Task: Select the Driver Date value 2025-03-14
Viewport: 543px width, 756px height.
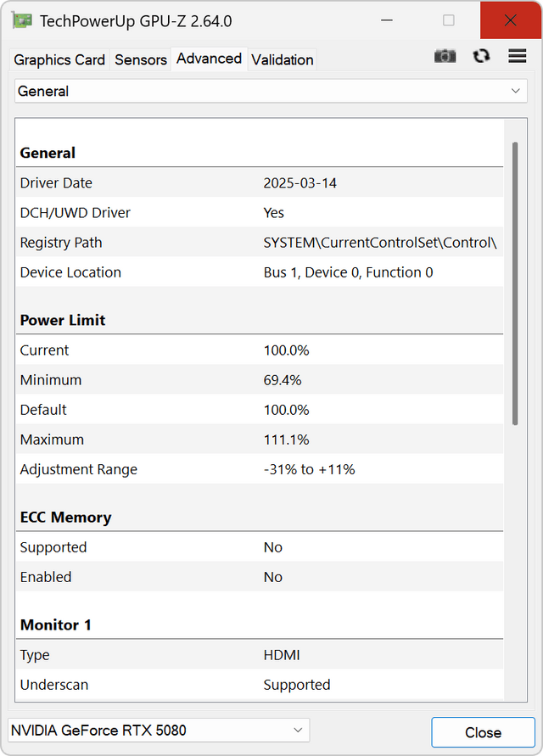Action: pos(300,183)
